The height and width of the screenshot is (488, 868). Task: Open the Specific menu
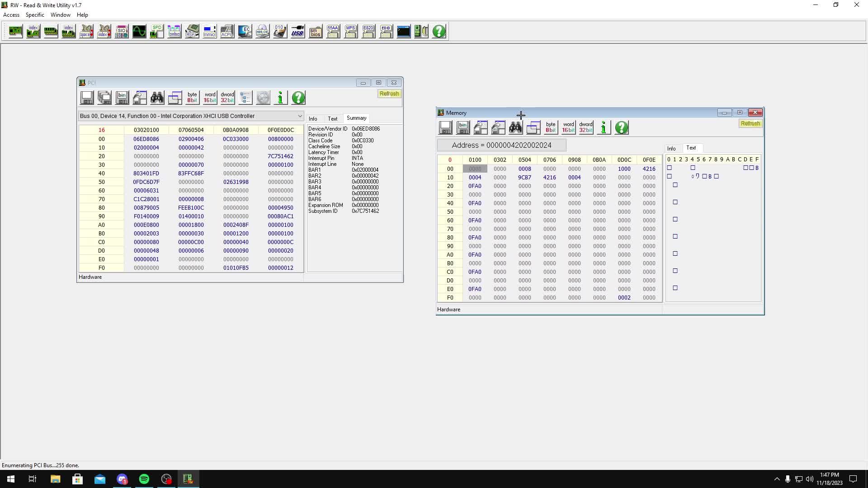pyautogui.click(x=35, y=15)
